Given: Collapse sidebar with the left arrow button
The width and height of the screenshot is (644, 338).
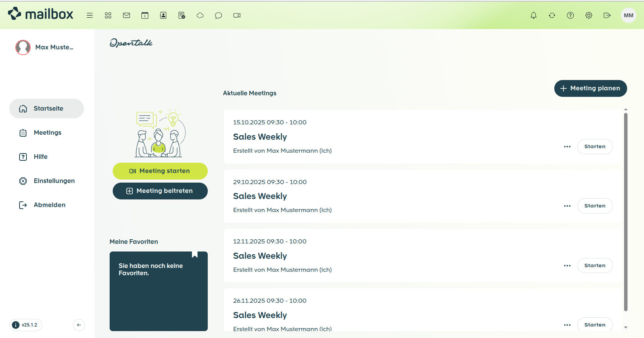Looking at the screenshot, I should 79,325.
